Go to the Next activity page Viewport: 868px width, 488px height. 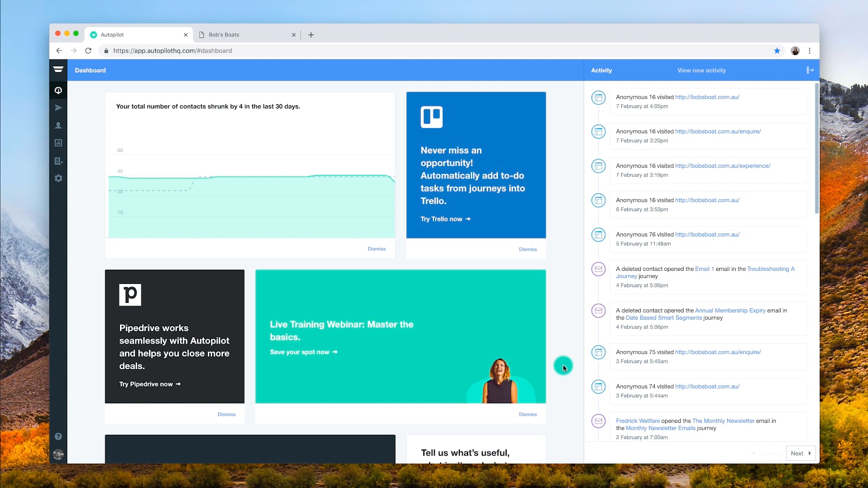[801, 453]
